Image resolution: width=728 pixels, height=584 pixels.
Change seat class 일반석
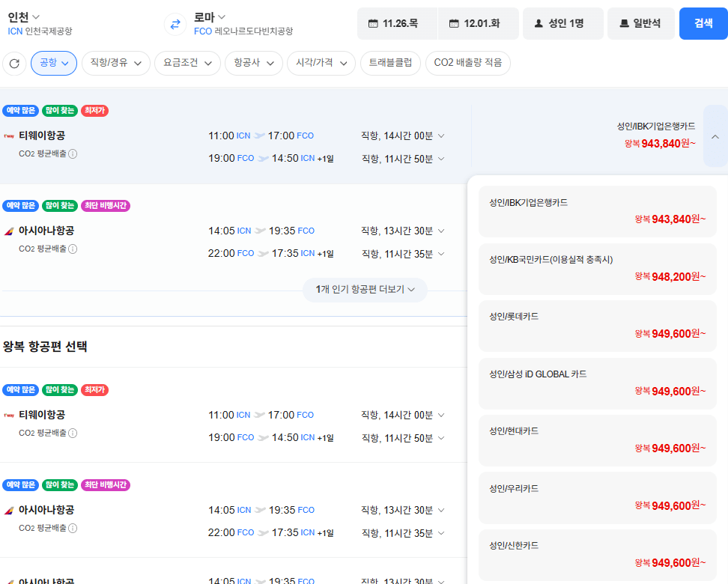point(640,23)
